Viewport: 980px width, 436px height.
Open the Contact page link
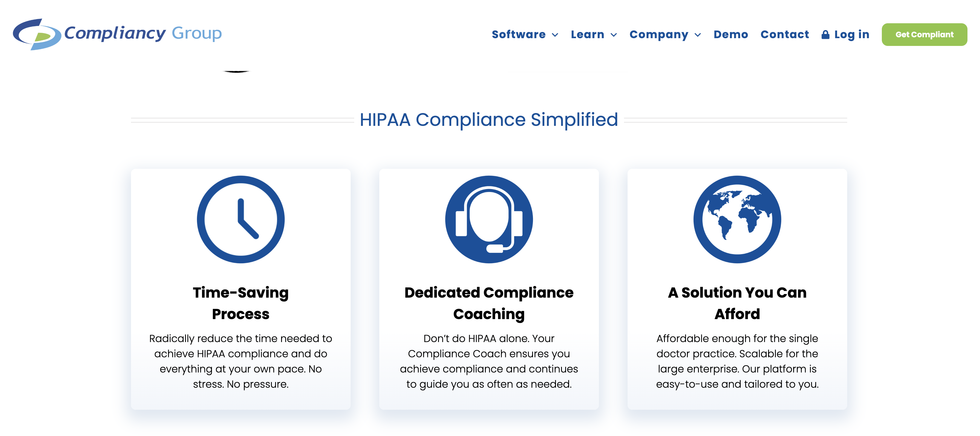click(785, 35)
